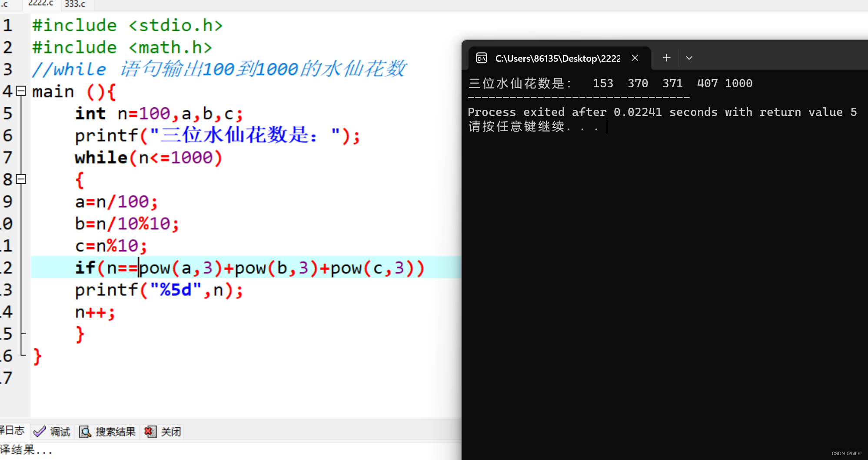Click the highlighted if(n==pow...) line
This screenshot has width=868, height=460.
tap(250, 268)
